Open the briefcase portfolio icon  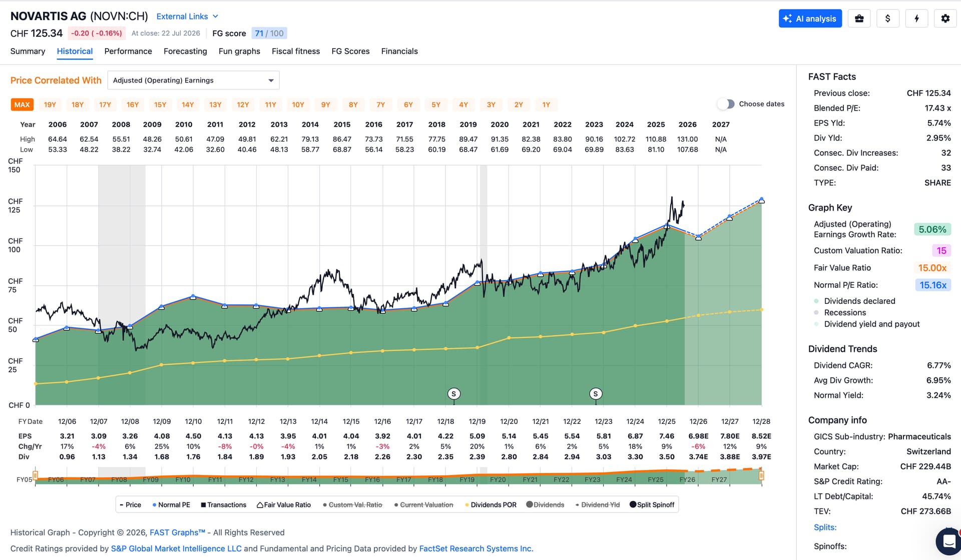click(859, 19)
